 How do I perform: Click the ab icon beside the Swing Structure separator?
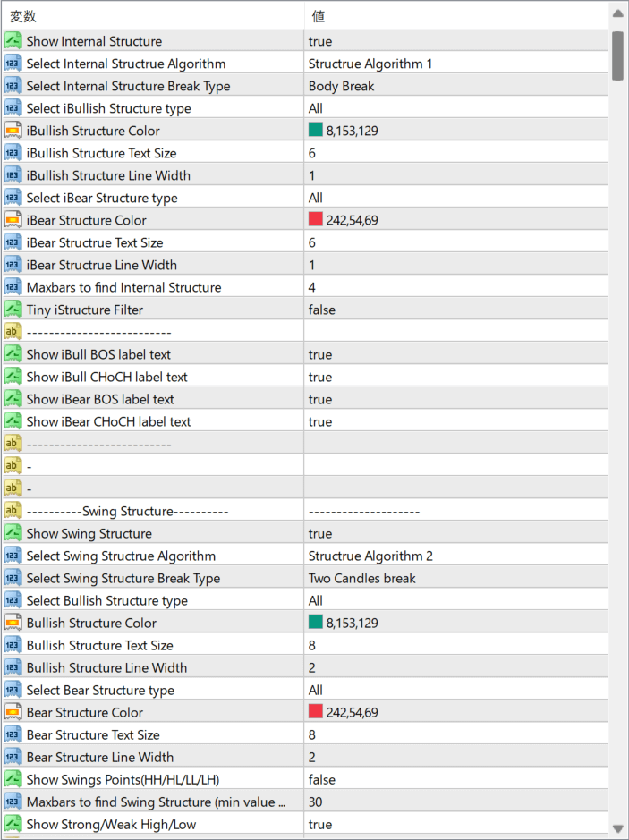(13, 511)
